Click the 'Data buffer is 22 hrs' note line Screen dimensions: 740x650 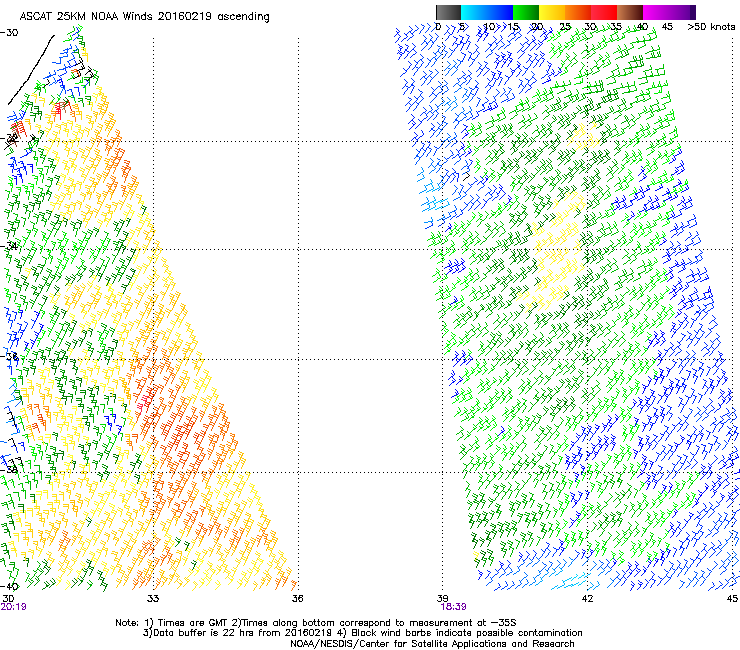pos(362,633)
